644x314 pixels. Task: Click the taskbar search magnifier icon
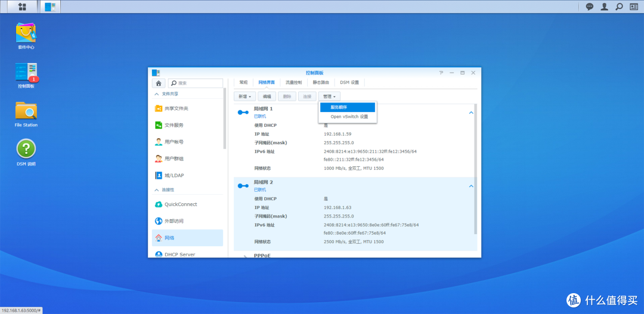[620, 7]
